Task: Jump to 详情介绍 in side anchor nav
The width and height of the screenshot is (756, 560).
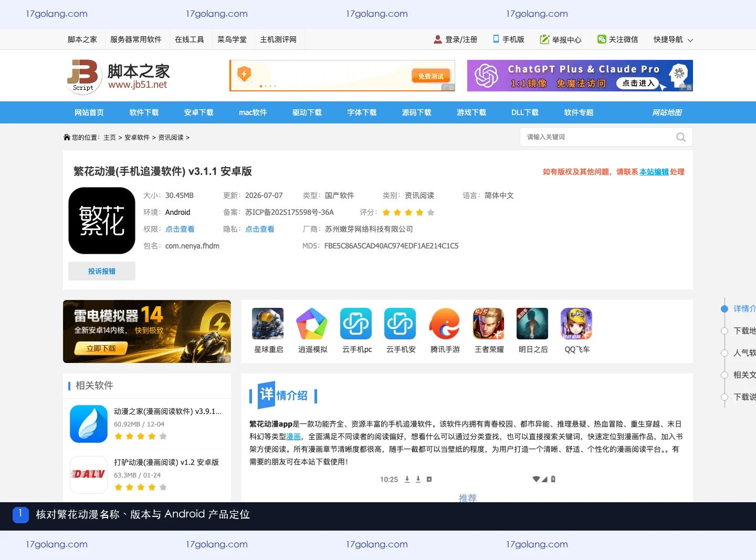Action: coord(744,308)
